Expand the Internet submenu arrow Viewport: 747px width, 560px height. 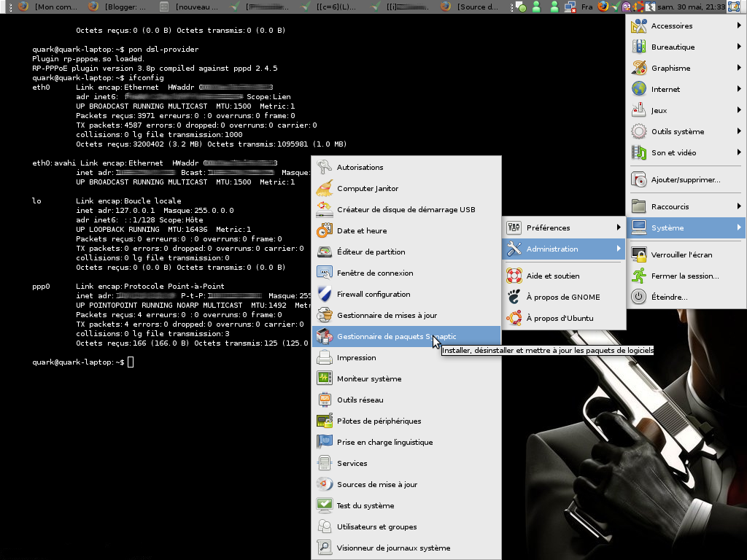pyautogui.click(x=739, y=88)
